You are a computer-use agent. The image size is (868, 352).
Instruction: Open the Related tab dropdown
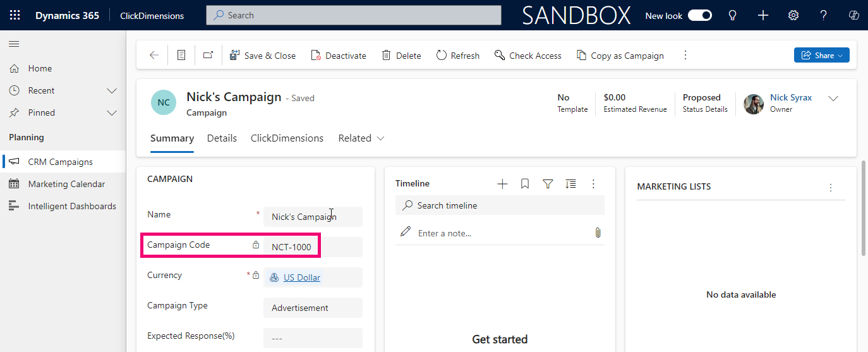pyautogui.click(x=361, y=138)
